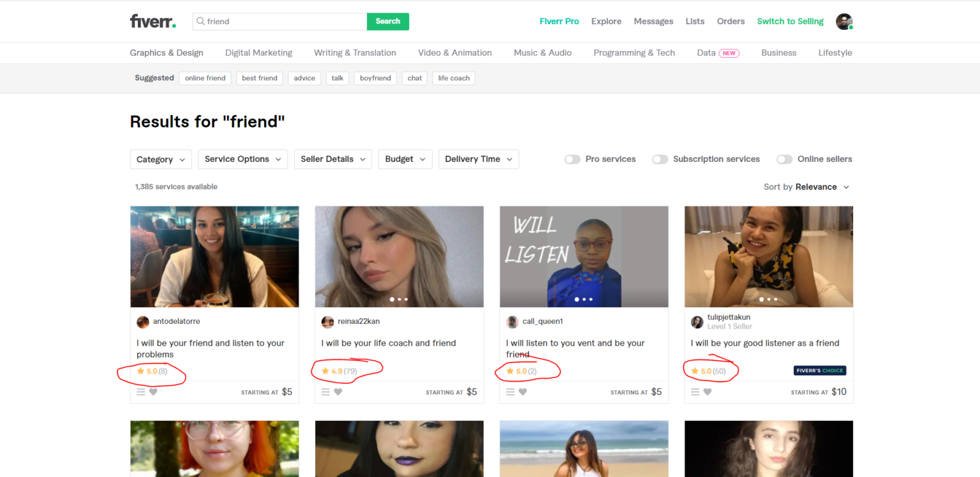Select the 'online friend' suggested tag

[x=205, y=78]
